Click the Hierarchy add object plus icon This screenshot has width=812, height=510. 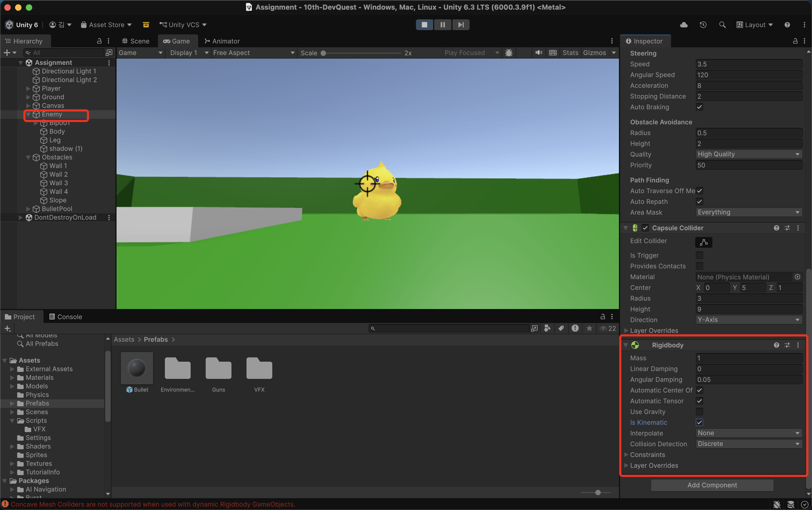[7, 53]
